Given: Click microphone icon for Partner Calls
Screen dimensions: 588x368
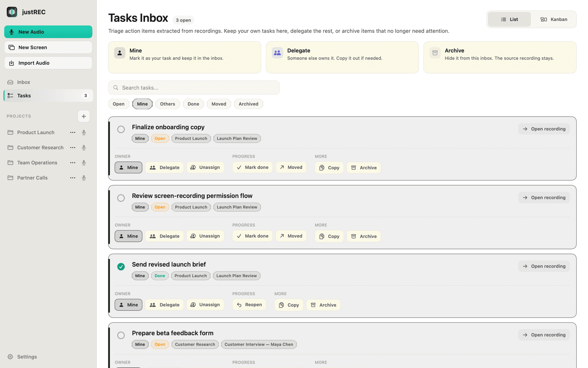Looking at the screenshot, I should [84, 178].
